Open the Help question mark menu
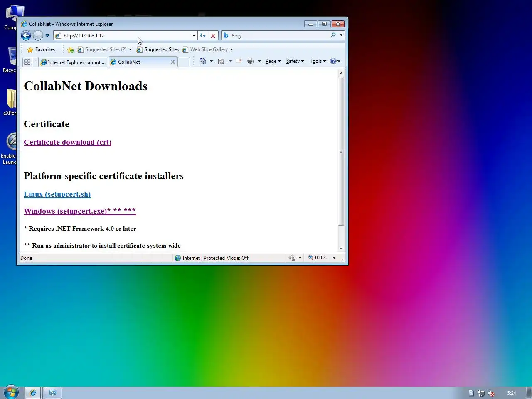The width and height of the screenshot is (532, 399). [335, 61]
